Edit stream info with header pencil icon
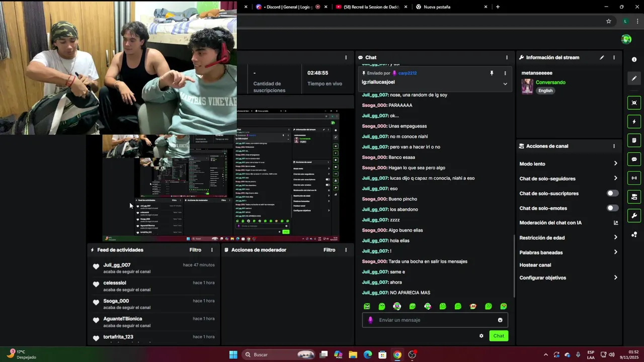The height and width of the screenshot is (362, 644). pyautogui.click(x=602, y=57)
